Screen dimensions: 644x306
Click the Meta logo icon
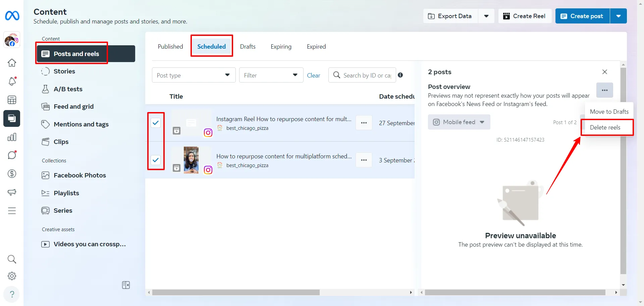point(12,16)
